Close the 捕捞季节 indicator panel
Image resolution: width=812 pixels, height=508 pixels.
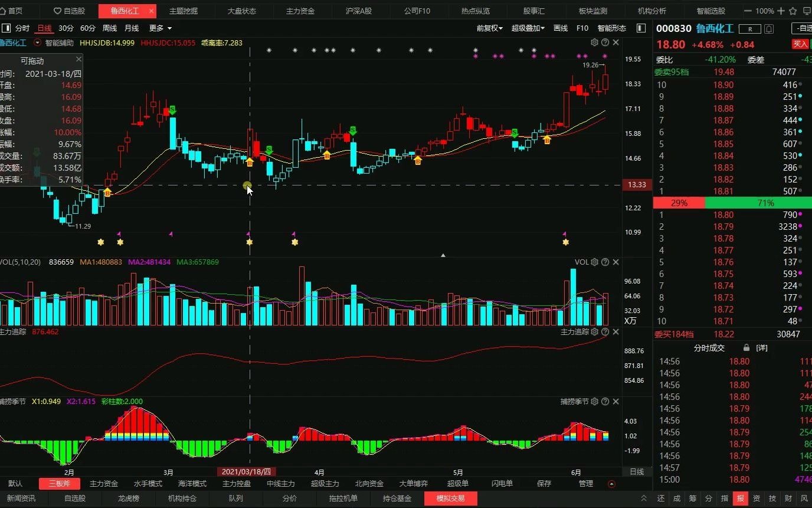[x=616, y=402]
